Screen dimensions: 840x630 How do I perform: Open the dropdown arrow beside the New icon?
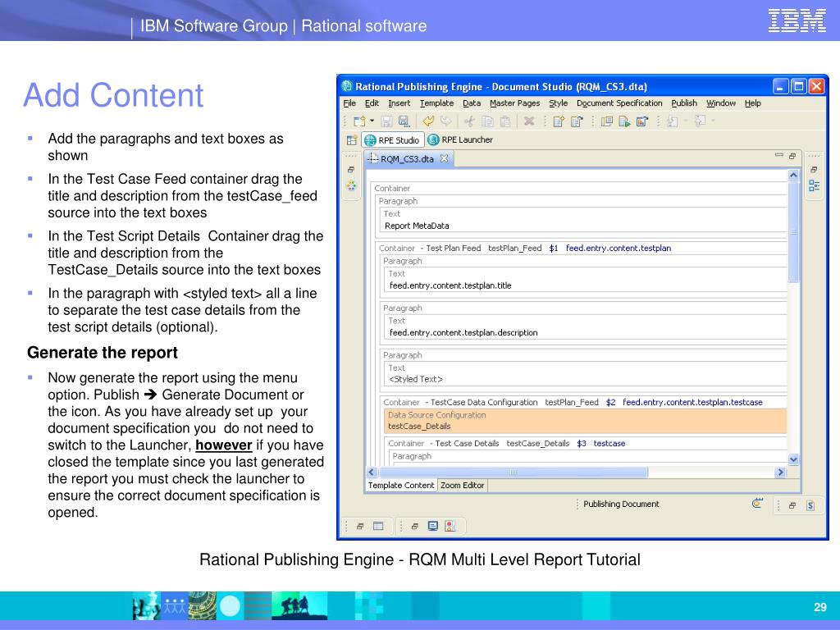click(372, 121)
